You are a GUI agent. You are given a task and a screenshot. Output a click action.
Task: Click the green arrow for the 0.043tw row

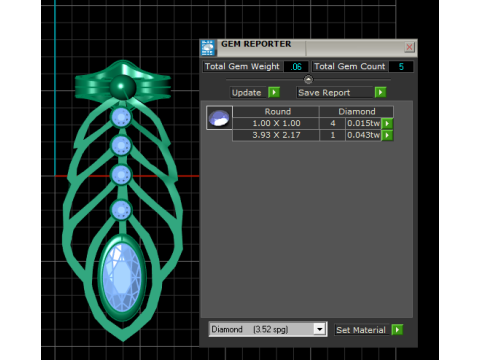pyautogui.click(x=387, y=135)
